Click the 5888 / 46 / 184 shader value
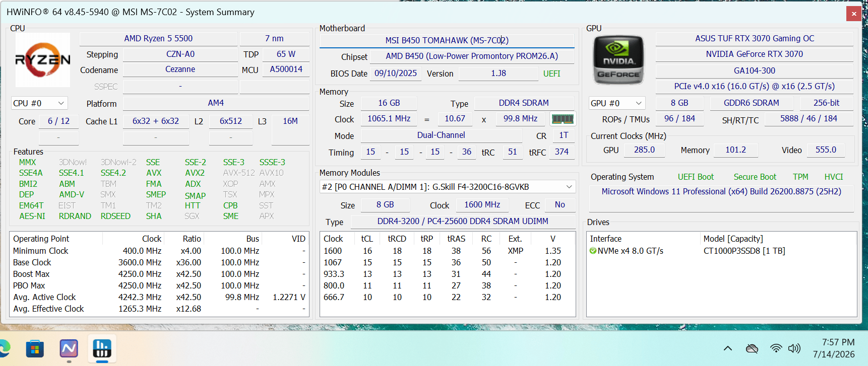Screen dimensions: 868x366 coord(809,118)
